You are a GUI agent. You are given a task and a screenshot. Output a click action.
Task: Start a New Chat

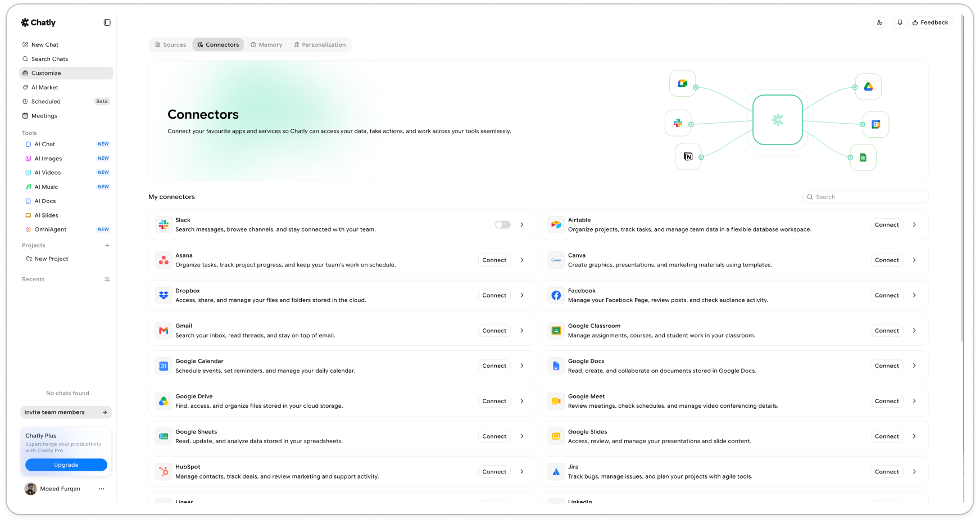click(66, 44)
